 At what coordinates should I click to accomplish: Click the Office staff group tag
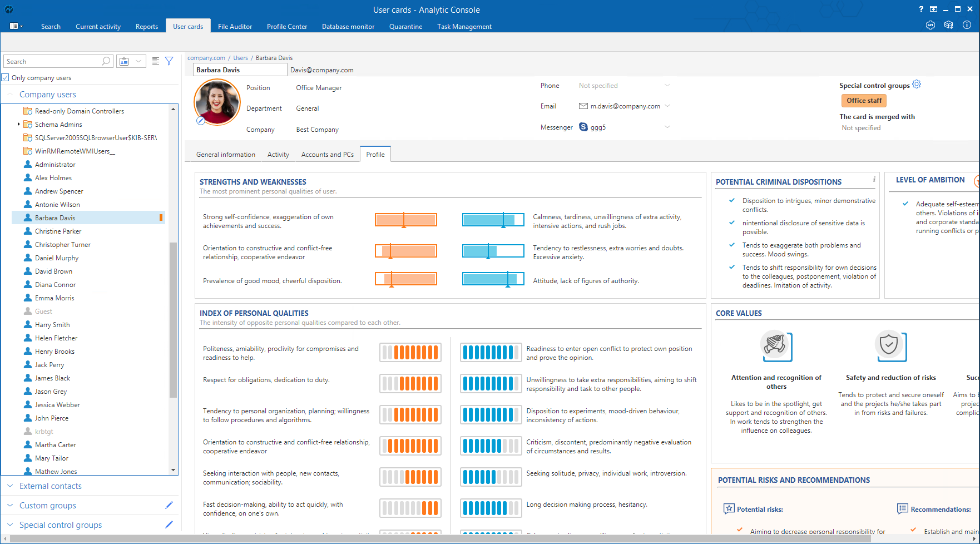pyautogui.click(x=864, y=101)
